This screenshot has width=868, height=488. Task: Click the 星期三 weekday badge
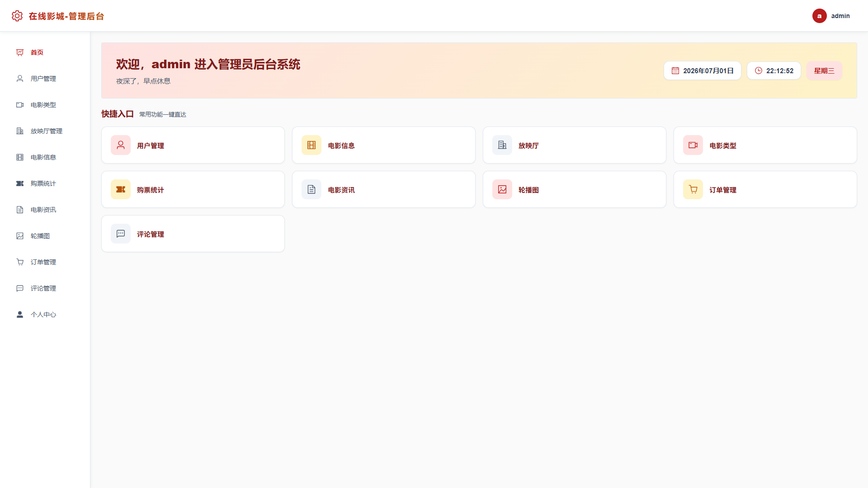point(824,70)
